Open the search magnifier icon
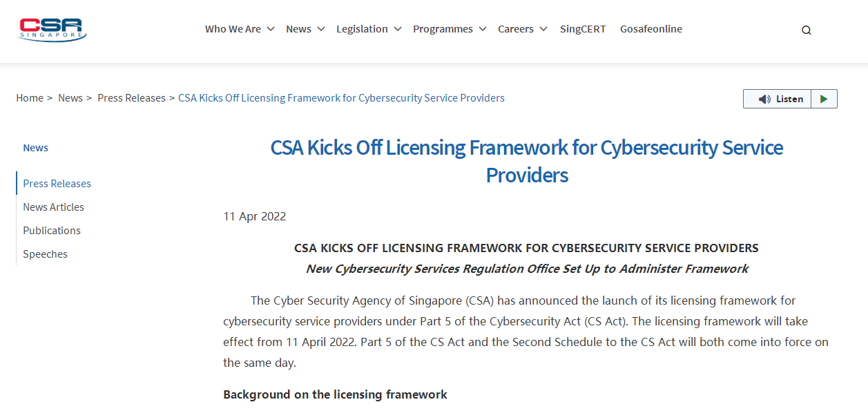The height and width of the screenshot is (411, 868). click(x=807, y=30)
